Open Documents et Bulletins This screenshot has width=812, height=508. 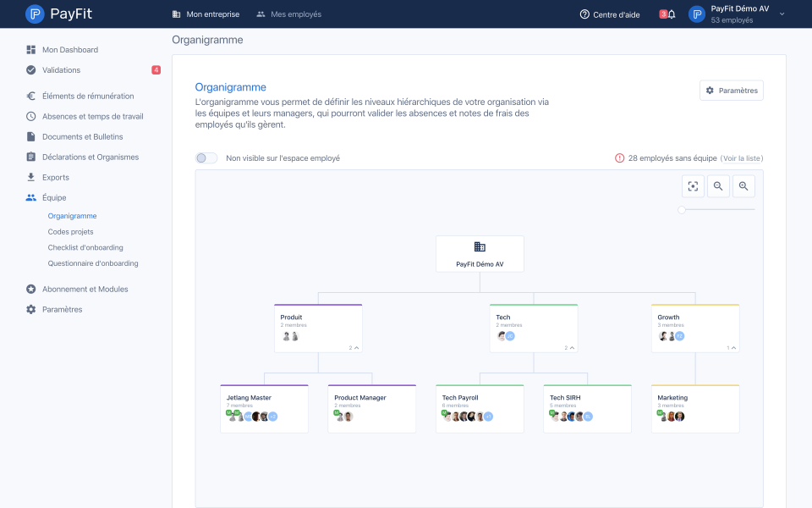[82, 137]
